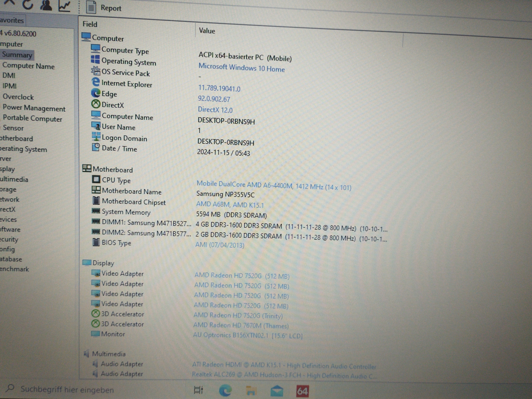Viewport: 532px width, 399px height.
Task: Click the OS Service Pack icon
Action: point(96,71)
